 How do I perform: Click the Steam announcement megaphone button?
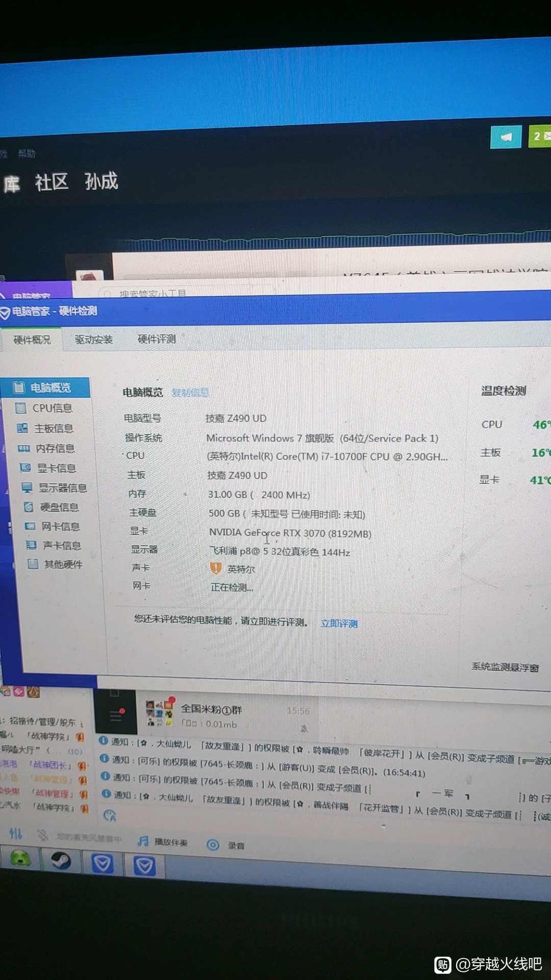tap(506, 137)
